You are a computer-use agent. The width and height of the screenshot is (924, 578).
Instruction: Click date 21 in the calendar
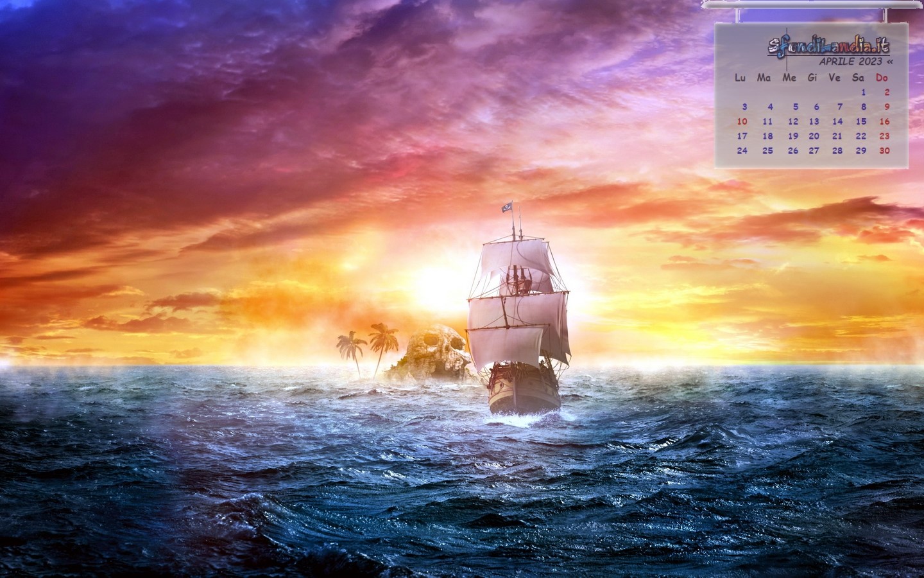[837, 136]
